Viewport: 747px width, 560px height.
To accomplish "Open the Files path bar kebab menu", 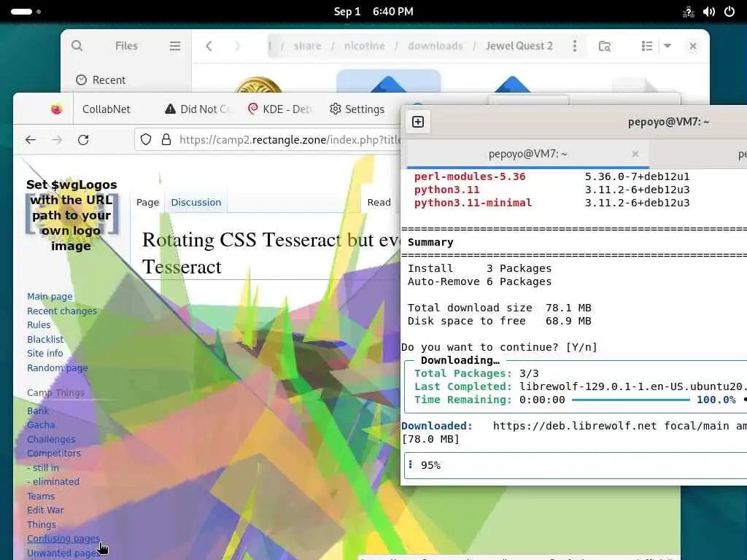I will [575, 46].
